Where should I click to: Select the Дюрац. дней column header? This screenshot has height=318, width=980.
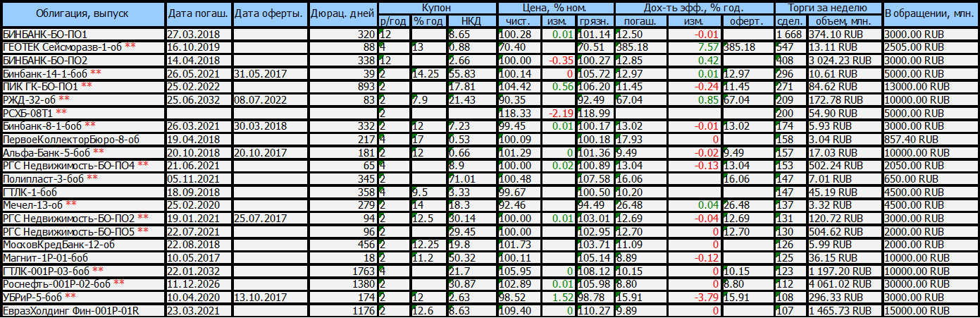[344, 14]
